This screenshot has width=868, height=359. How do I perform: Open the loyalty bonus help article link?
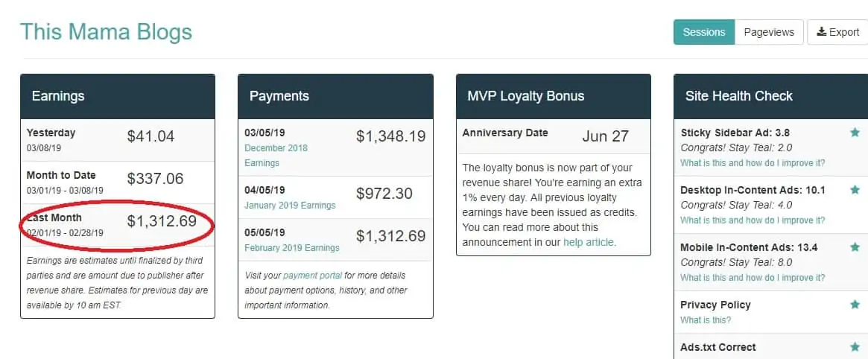pyautogui.click(x=589, y=242)
